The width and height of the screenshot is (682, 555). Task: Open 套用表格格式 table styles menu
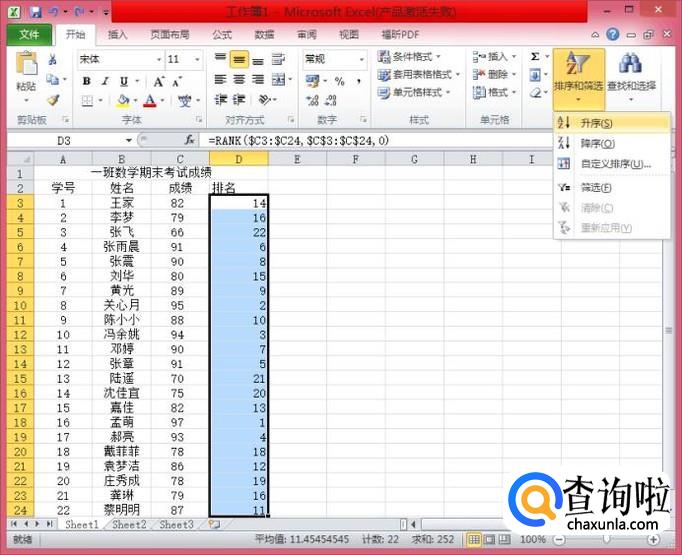point(418,75)
